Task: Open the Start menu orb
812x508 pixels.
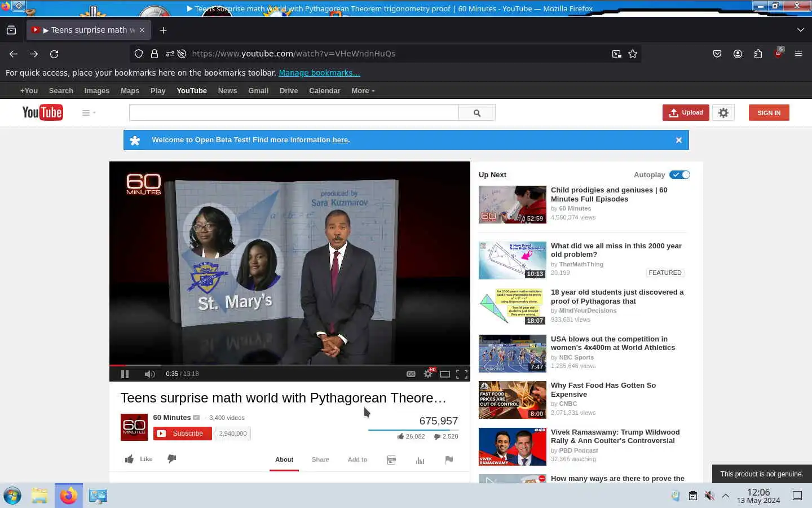Action: click(12, 496)
